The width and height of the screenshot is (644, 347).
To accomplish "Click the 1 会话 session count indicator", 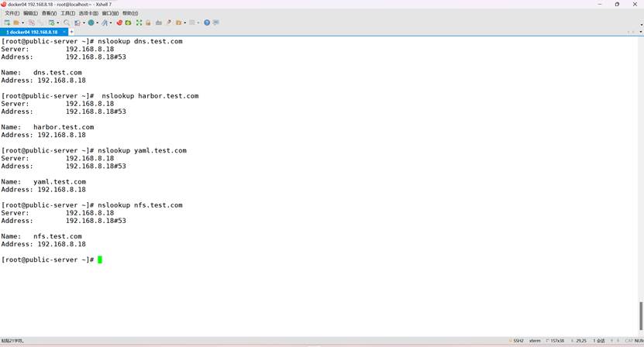I will [599, 341].
